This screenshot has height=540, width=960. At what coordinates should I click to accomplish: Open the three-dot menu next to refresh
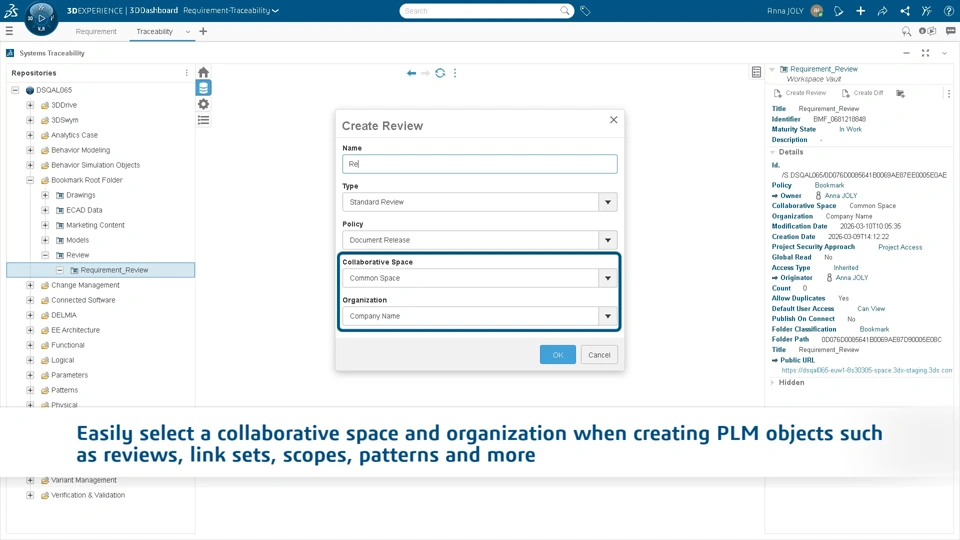tap(455, 73)
